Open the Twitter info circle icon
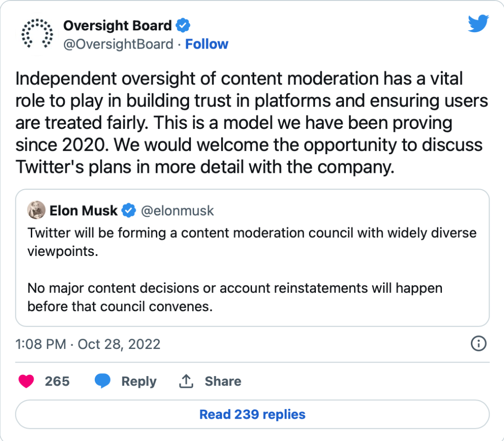Image resolution: width=504 pixels, height=441 pixels. click(x=479, y=344)
